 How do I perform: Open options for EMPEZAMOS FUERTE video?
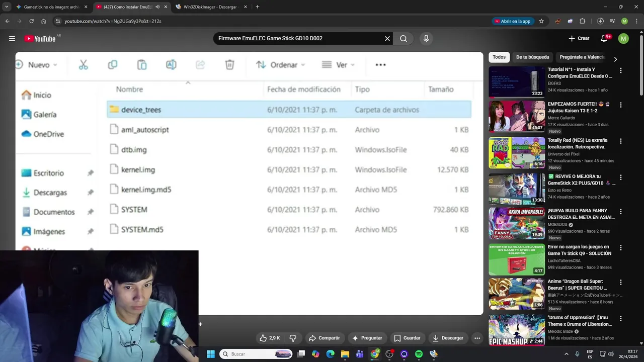pos(620,105)
